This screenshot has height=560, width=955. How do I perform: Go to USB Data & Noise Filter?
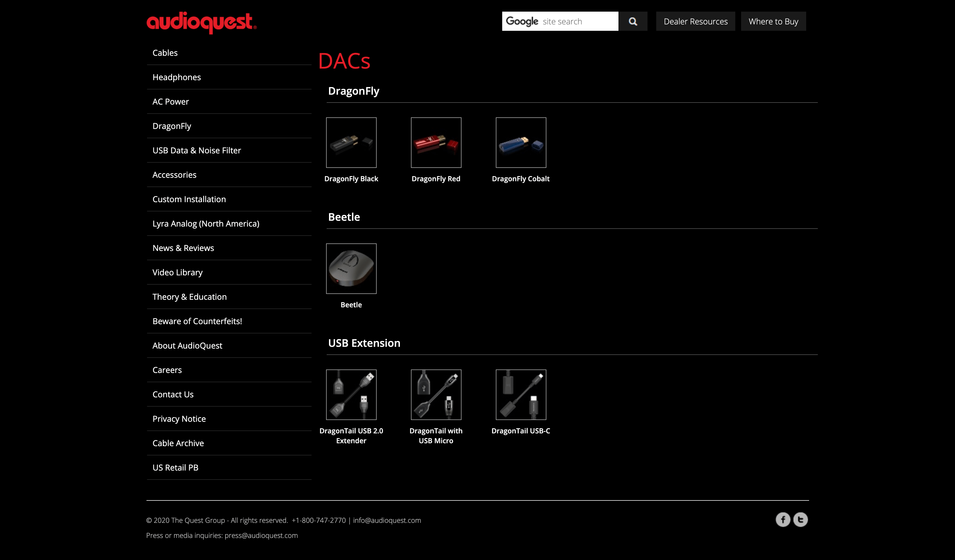coord(196,151)
